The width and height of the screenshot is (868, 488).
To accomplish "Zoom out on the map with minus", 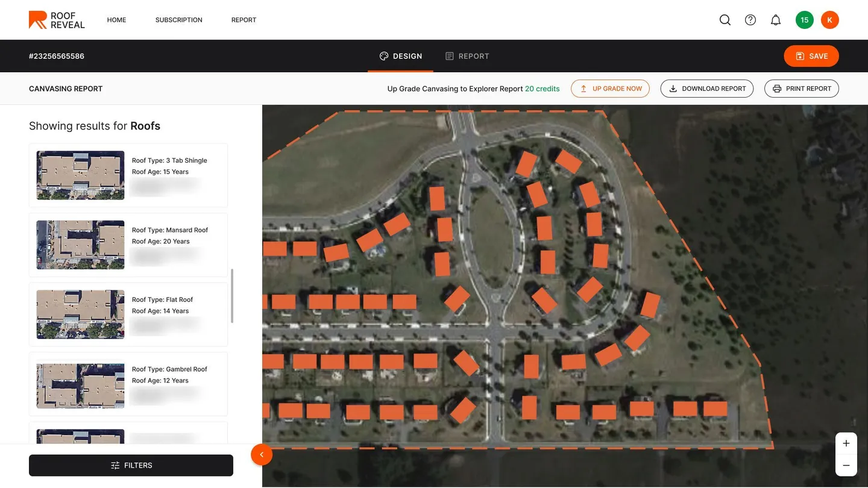I will pyautogui.click(x=846, y=466).
